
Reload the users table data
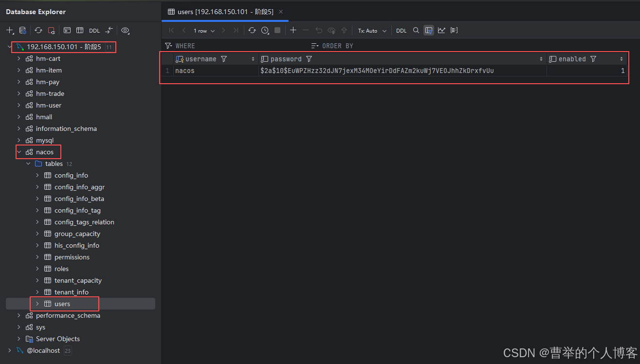[x=252, y=30]
